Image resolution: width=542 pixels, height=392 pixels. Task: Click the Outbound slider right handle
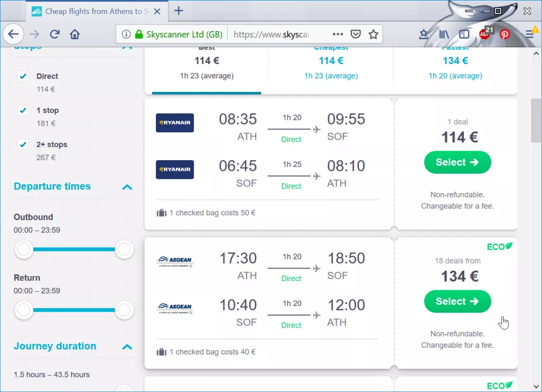pyautogui.click(x=124, y=249)
